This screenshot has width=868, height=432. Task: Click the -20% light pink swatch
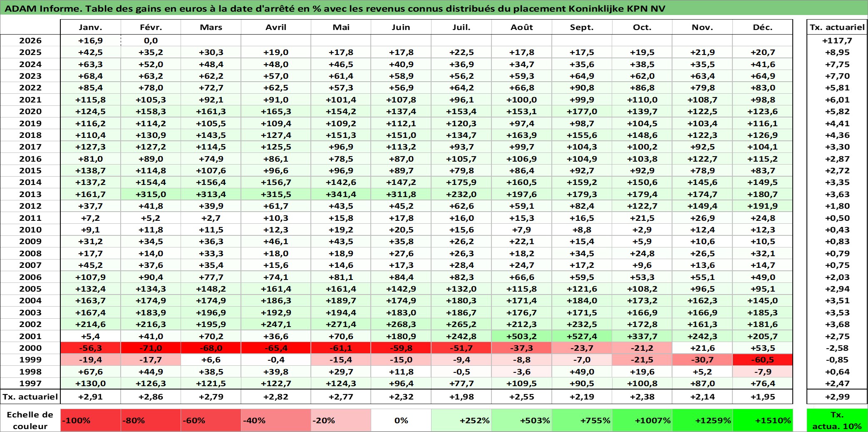click(x=341, y=420)
